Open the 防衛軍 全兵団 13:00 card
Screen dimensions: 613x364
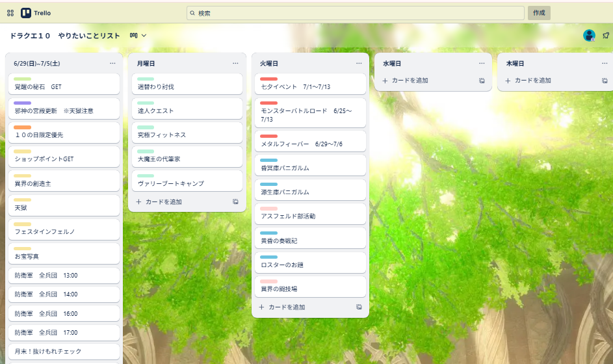[64, 275]
